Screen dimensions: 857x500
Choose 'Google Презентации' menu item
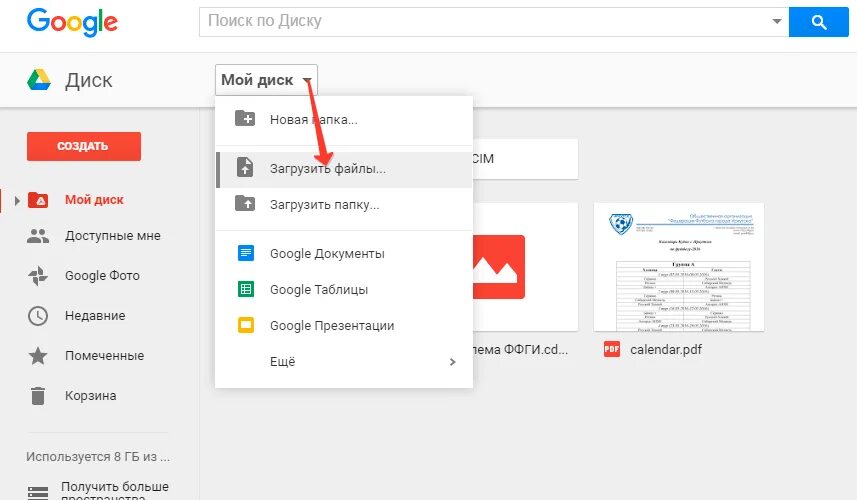pyautogui.click(x=344, y=326)
